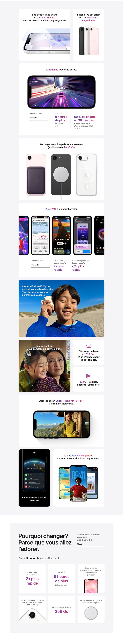Open the Apple Intelligence iOS card
This screenshot has width=123, height=644.
tap(78, 478)
